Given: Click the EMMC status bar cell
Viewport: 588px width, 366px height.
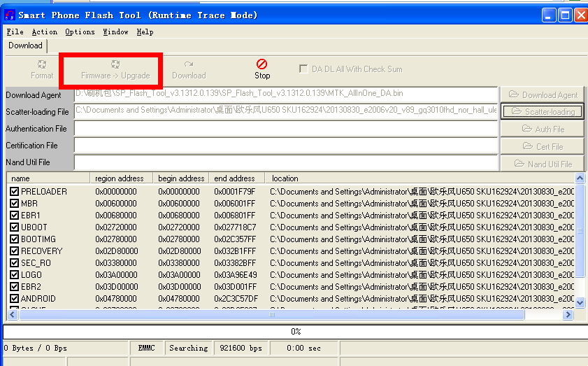Looking at the screenshot, I should (146, 348).
